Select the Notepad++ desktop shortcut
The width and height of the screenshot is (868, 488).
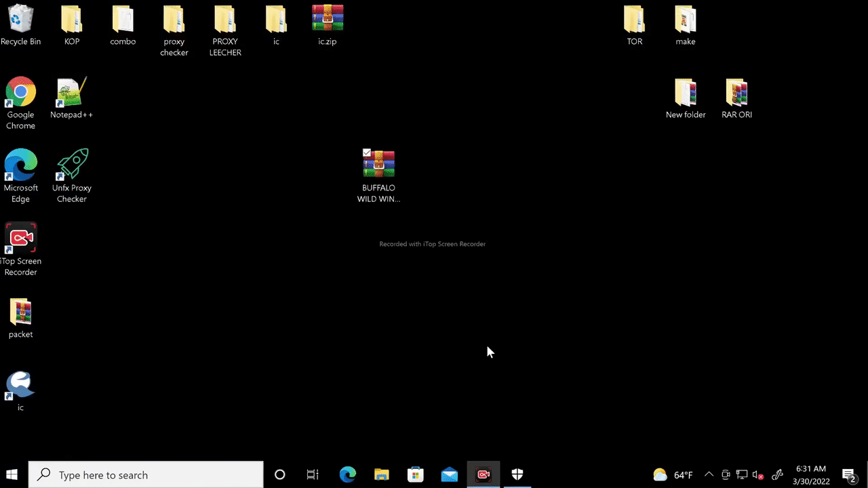pos(71,94)
